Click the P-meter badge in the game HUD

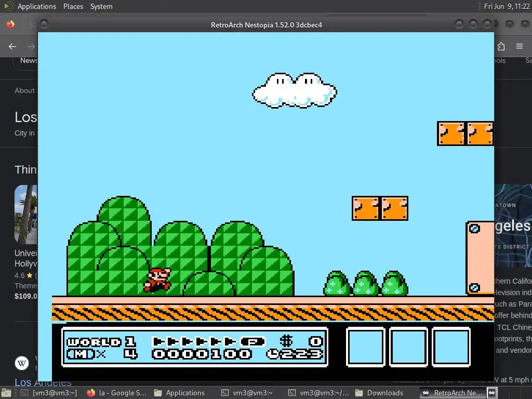(x=252, y=341)
